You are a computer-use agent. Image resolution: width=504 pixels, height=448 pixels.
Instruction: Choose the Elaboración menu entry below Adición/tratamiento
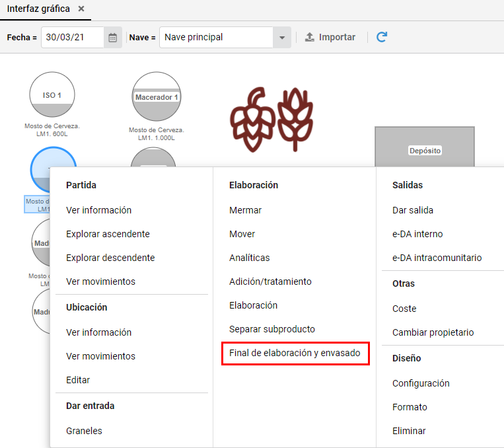(253, 305)
